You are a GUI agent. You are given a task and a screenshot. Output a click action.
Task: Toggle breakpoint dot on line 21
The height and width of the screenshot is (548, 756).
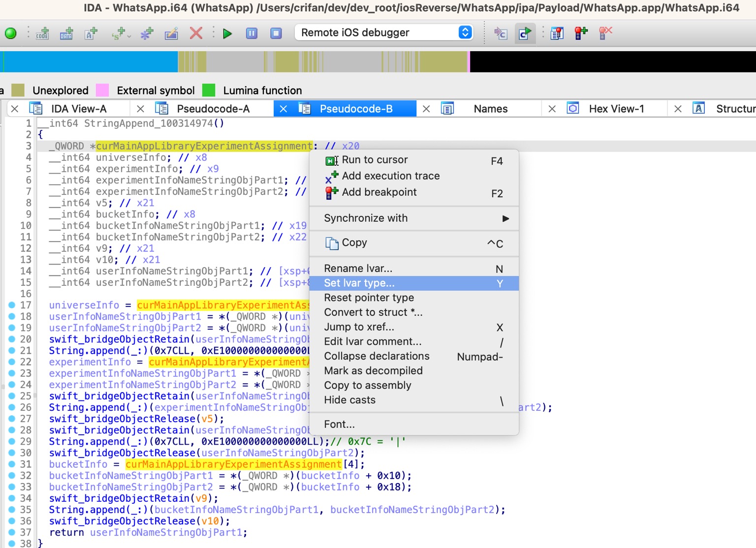12,350
